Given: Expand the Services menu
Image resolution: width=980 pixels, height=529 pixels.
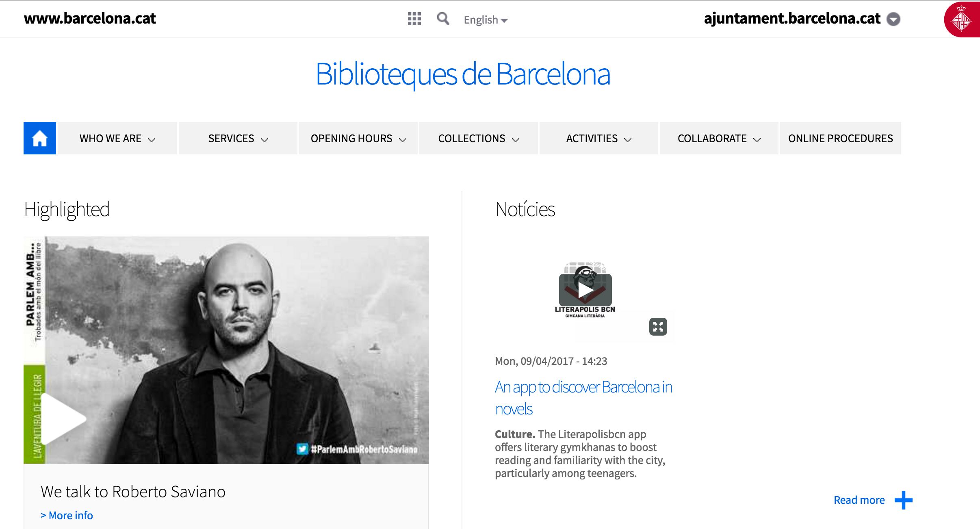Looking at the screenshot, I should [238, 138].
